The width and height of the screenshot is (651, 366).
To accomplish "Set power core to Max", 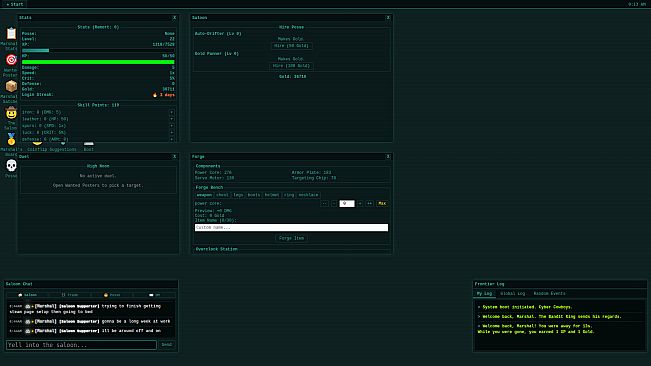I will pyautogui.click(x=382, y=203).
